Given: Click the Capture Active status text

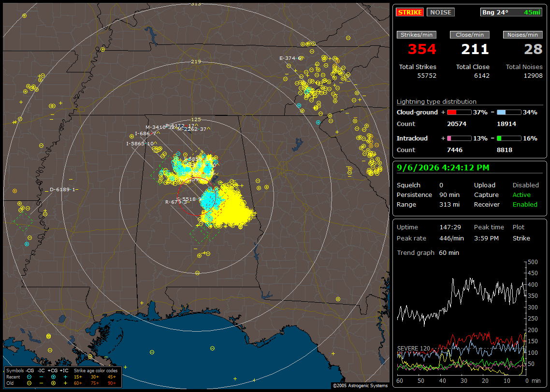Looking at the screenshot, I should [521, 195].
